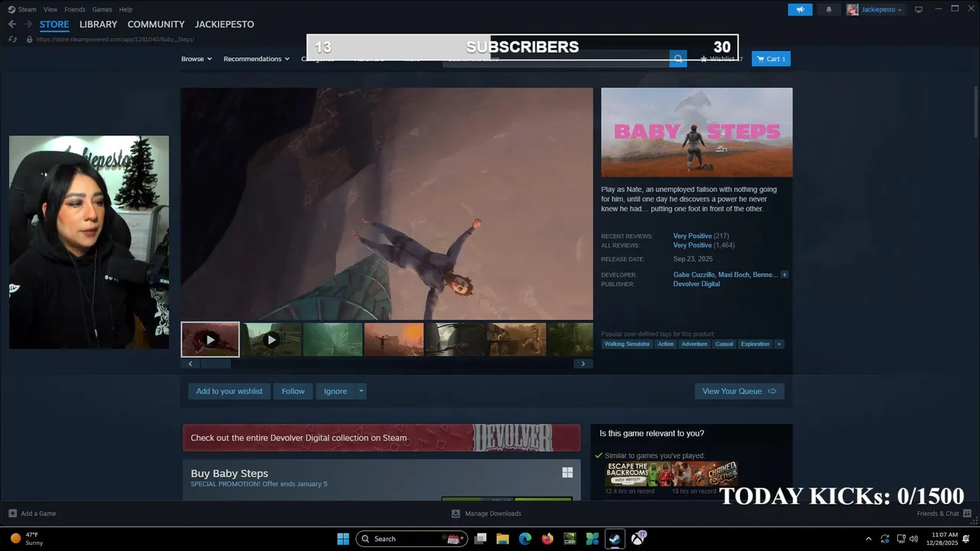Go back with the Steam back arrow

pos(12,24)
